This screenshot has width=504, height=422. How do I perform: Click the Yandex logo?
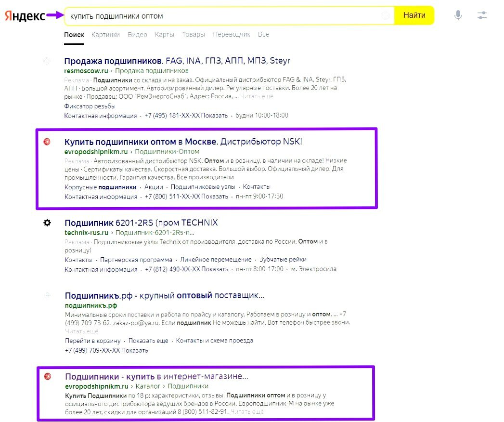pyautogui.click(x=25, y=16)
